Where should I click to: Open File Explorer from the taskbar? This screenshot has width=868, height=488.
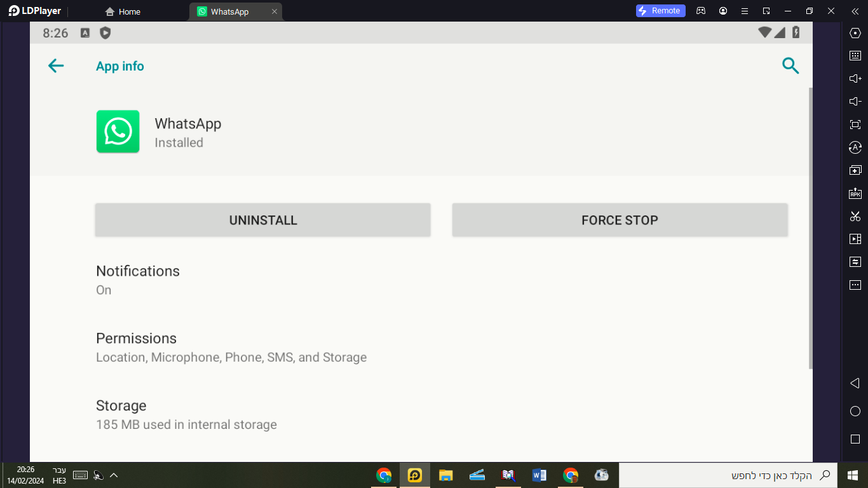(x=446, y=475)
